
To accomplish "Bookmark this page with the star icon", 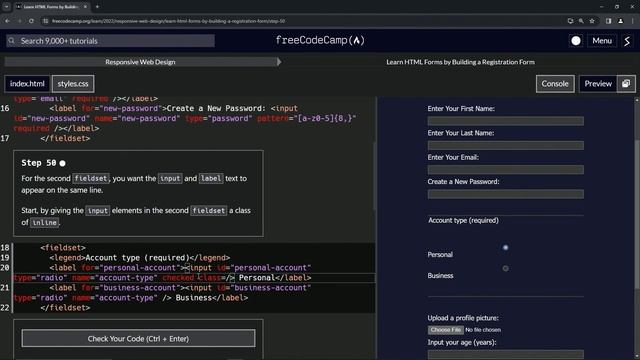I will [x=592, y=21].
